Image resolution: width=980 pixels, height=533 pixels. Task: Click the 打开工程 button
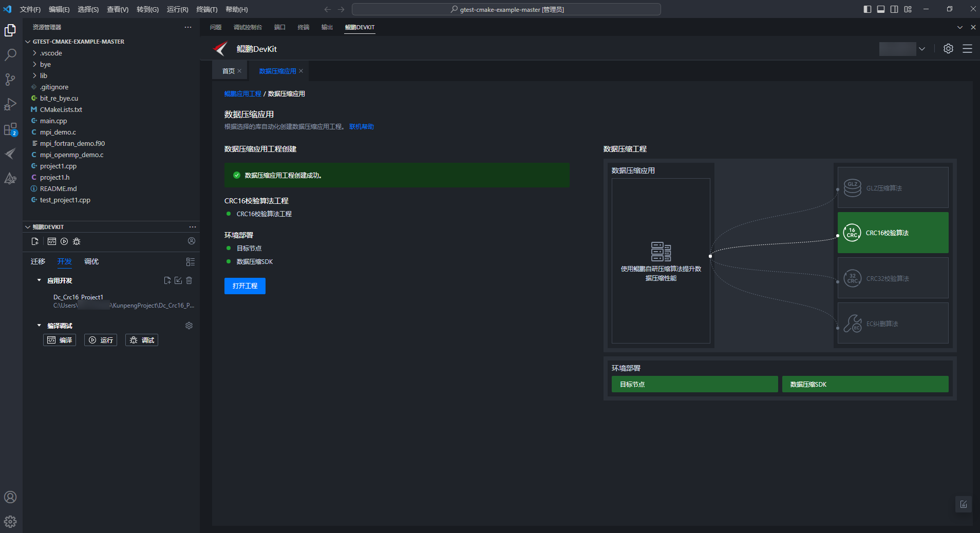(x=245, y=286)
